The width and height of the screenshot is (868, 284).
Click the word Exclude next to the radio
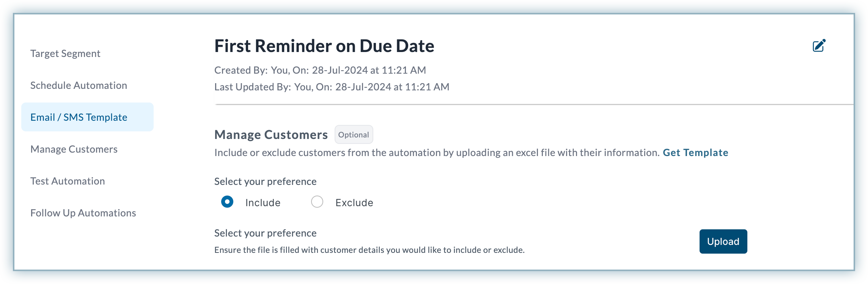[354, 203]
